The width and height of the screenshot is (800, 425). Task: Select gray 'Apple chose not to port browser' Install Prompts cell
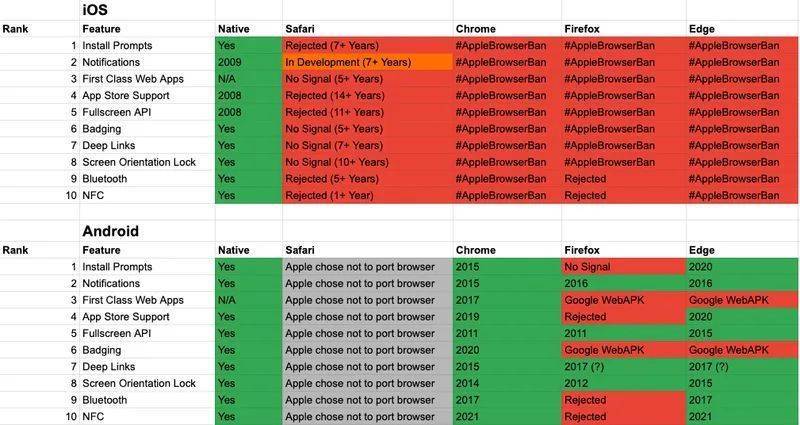(367, 267)
